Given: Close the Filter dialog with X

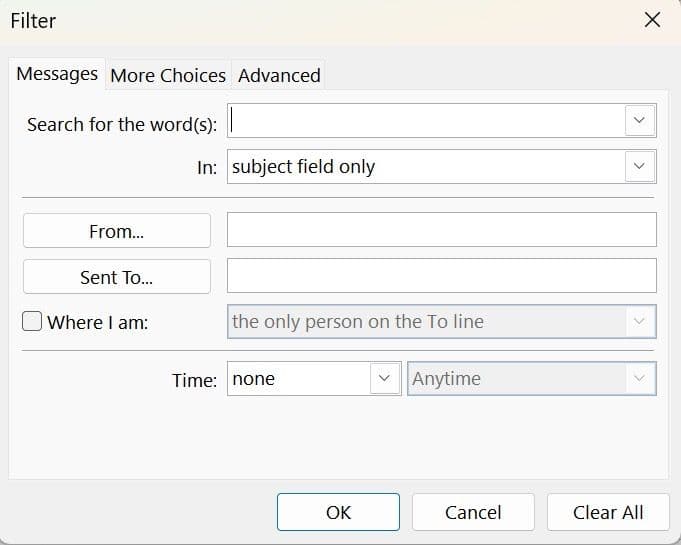Looking at the screenshot, I should (652, 20).
